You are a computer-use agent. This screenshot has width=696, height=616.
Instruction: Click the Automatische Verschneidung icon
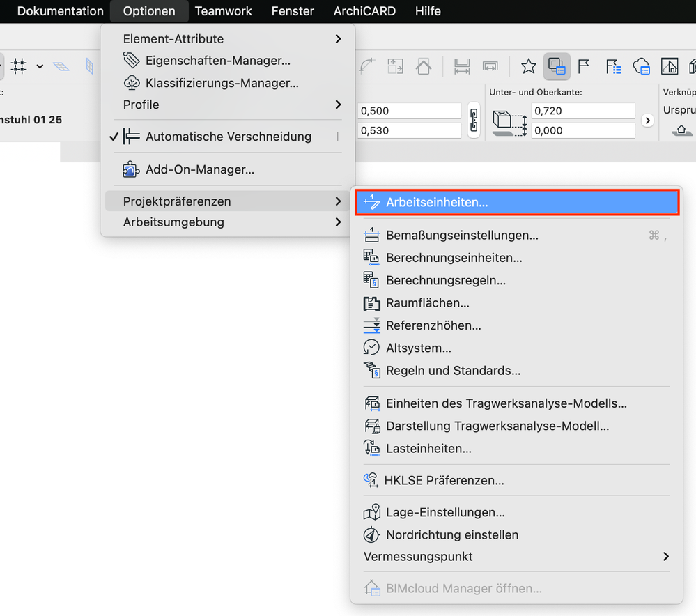pyautogui.click(x=132, y=137)
